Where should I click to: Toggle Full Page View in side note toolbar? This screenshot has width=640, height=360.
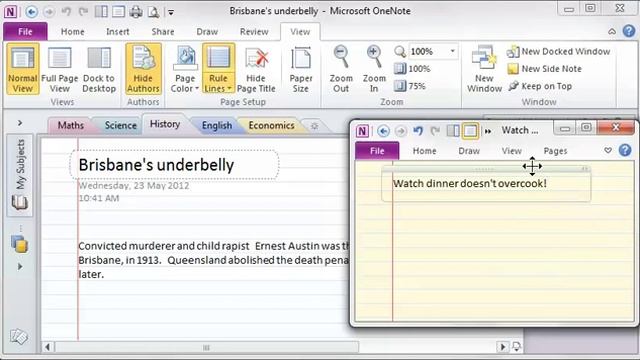tap(470, 131)
